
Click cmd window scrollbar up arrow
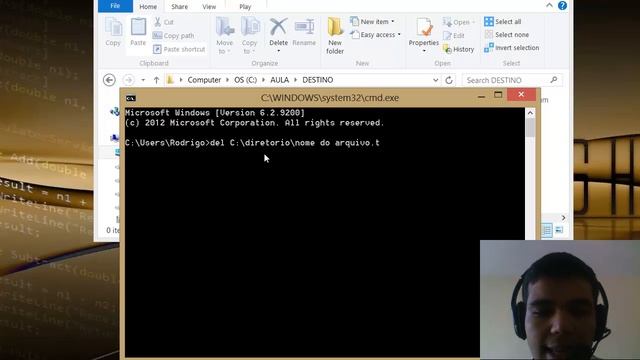(x=530, y=113)
